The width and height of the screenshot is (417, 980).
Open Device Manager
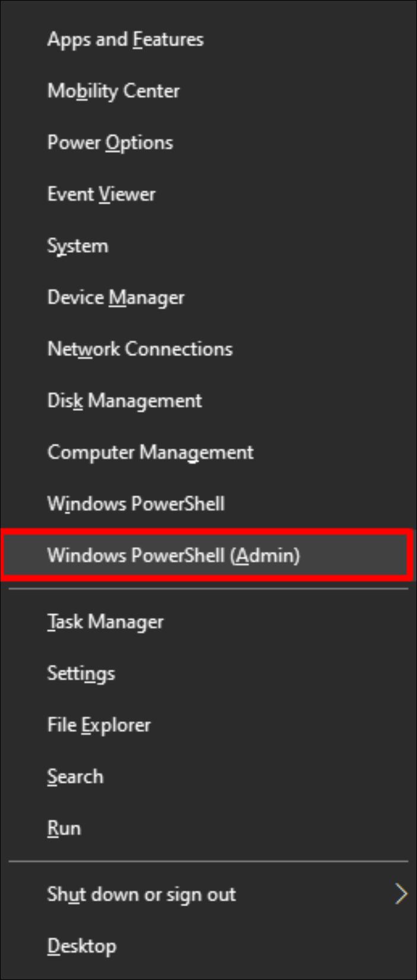pos(116,297)
